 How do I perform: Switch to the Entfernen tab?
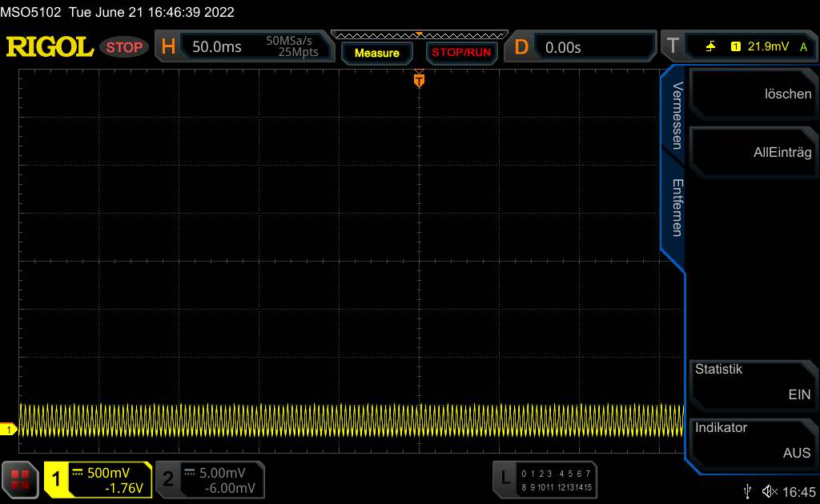(677, 208)
